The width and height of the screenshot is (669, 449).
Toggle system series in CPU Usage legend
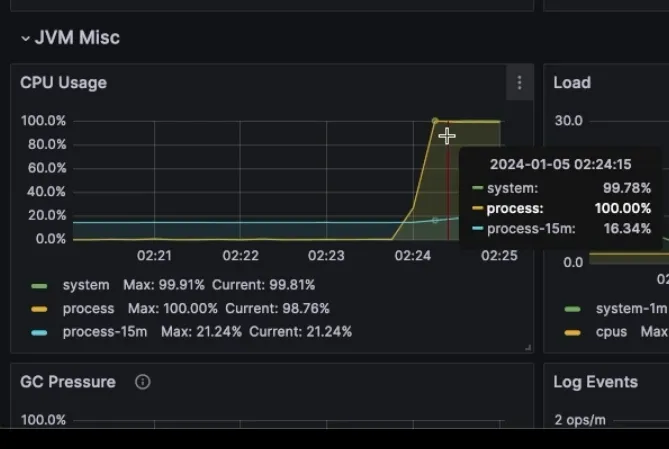[86, 285]
